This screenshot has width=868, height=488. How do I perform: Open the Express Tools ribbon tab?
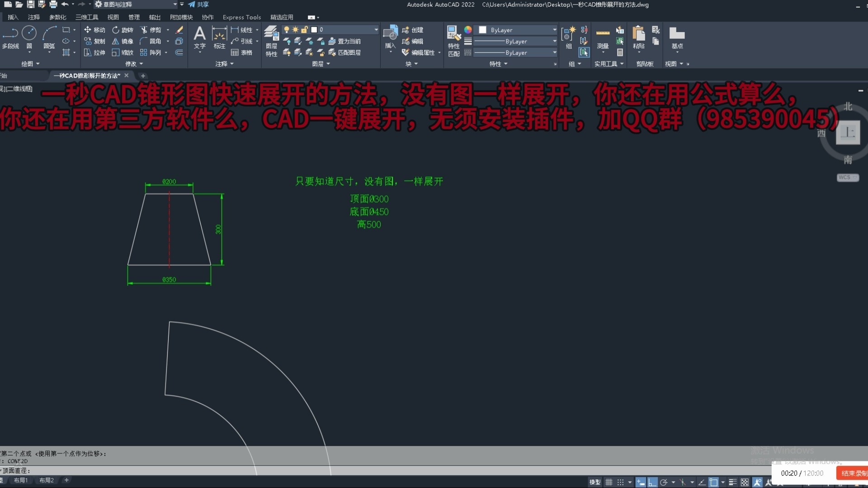[x=242, y=17]
